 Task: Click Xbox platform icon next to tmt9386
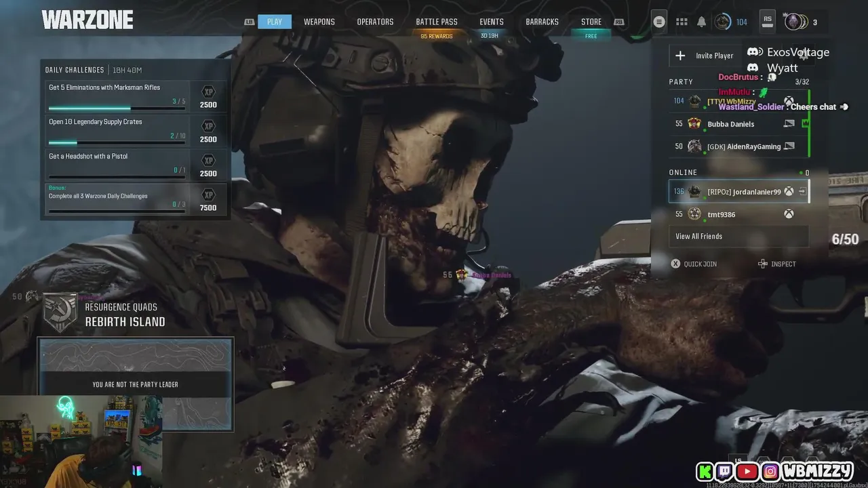(789, 214)
